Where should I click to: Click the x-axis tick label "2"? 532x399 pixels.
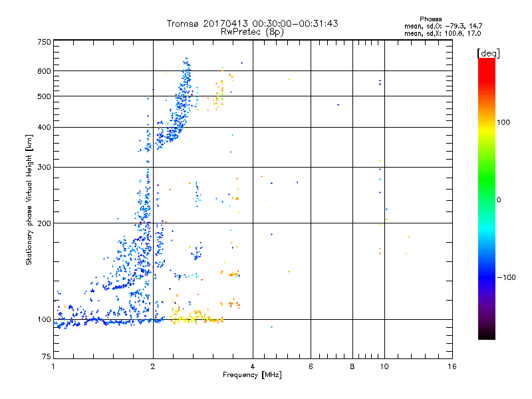(x=153, y=366)
